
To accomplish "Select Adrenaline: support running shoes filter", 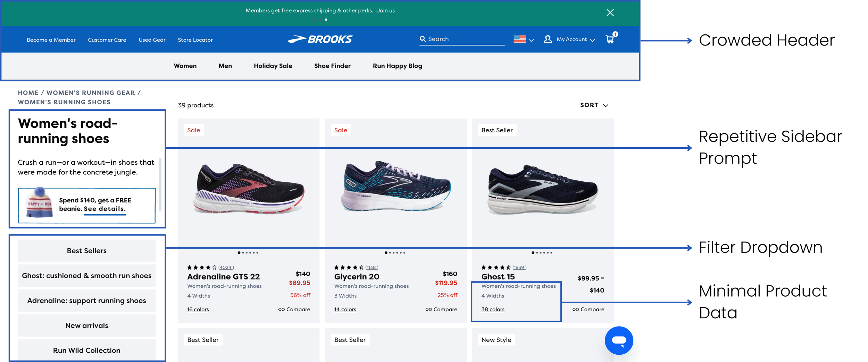I will (x=86, y=300).
